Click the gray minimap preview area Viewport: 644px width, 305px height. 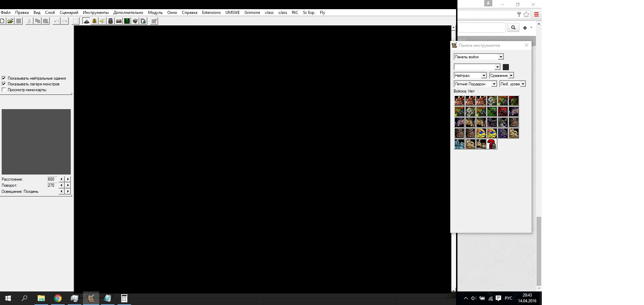point(36,142)
